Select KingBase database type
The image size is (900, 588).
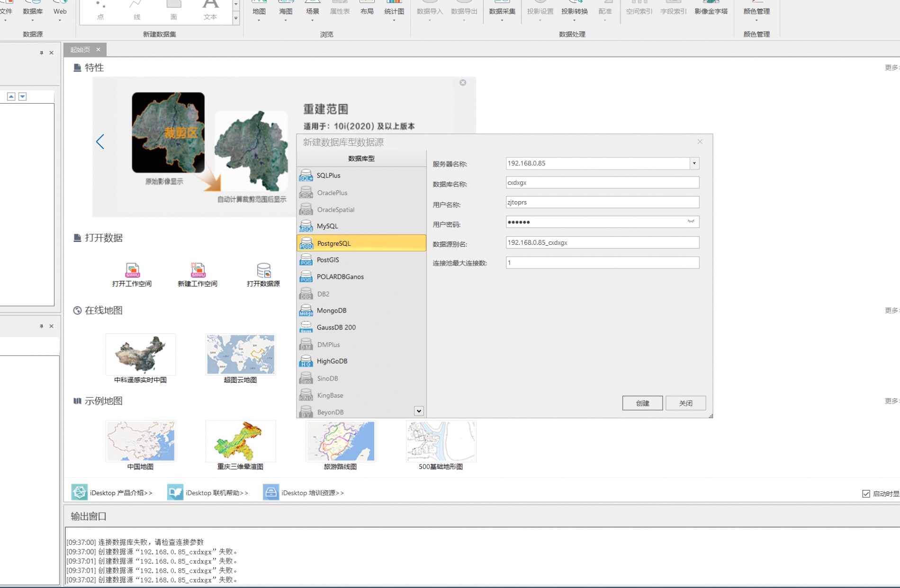[361, 395]
